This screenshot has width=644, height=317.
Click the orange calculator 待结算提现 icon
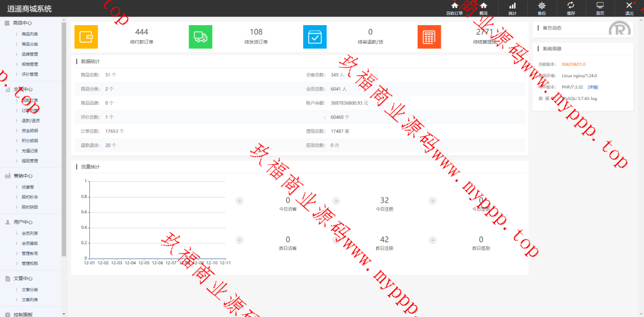tap(429, 37)
